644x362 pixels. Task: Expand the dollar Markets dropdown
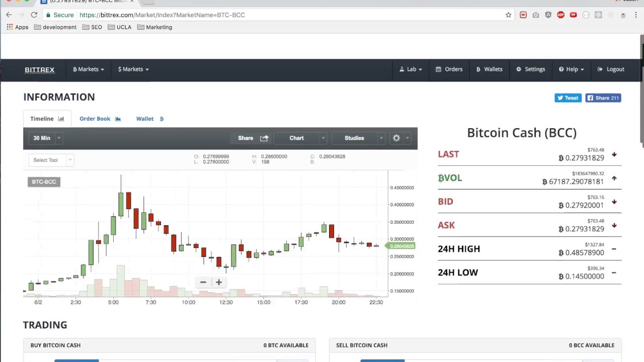coord(133,69)
